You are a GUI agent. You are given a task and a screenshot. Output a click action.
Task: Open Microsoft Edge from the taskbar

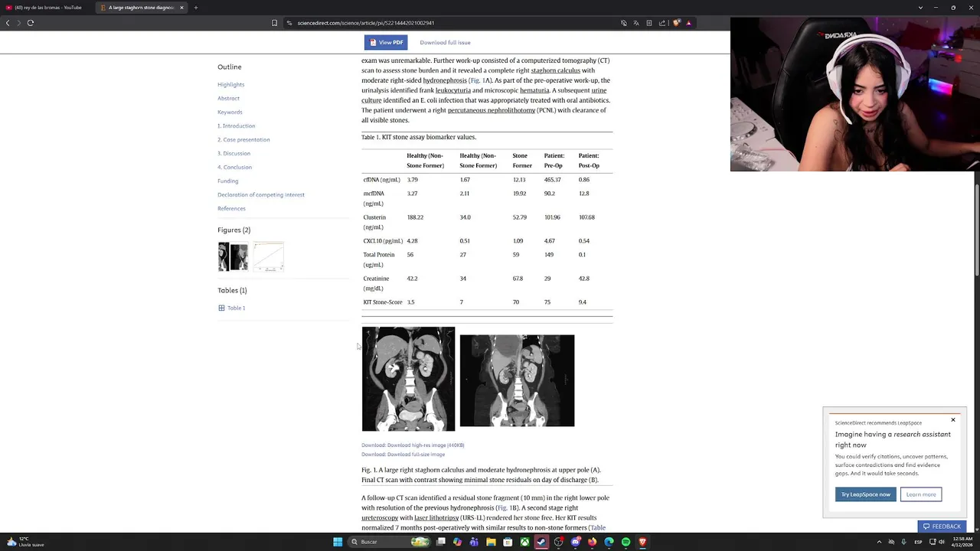pyautogui.click(x=609, y=542)
